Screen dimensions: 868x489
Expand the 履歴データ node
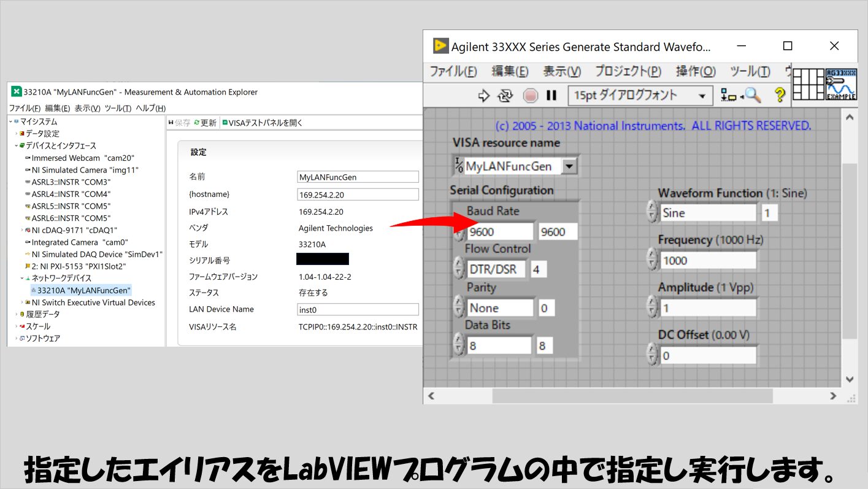coord(17,314)
